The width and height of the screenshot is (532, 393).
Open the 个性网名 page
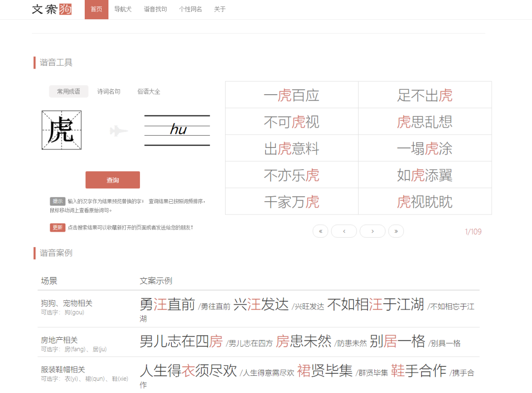point(190,9)
